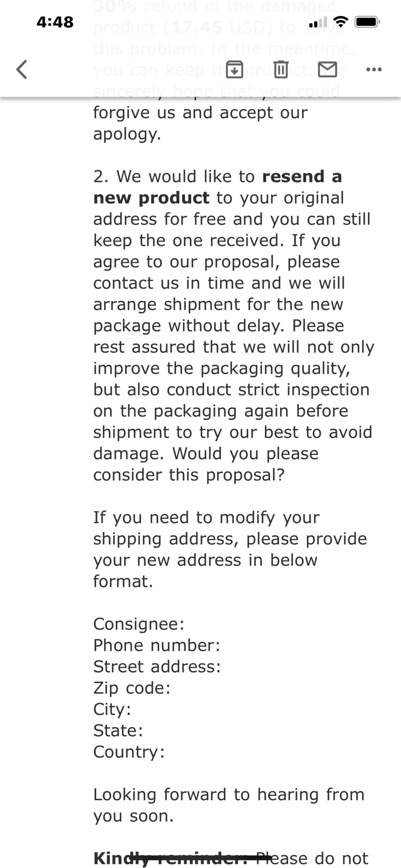This screenshot has height=868, width=401.
Task: Select the "Consignee:" line
Action: coord(139,624)
